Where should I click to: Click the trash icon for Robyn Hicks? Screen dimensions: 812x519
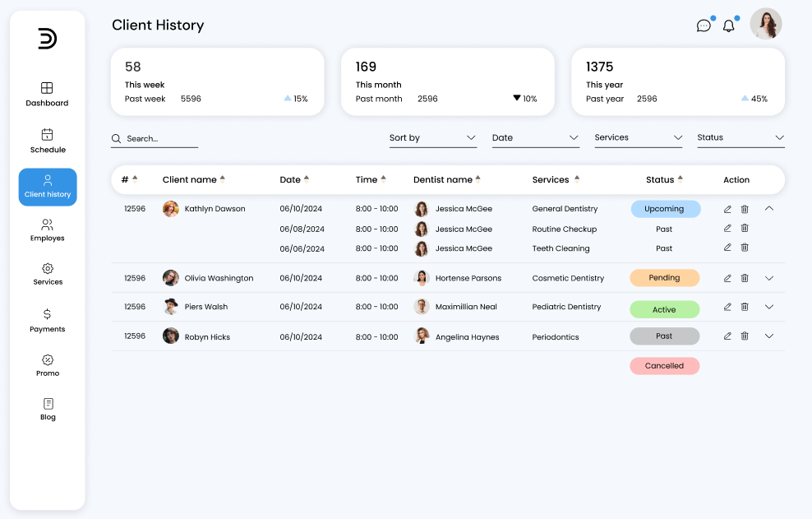[745, 336]
